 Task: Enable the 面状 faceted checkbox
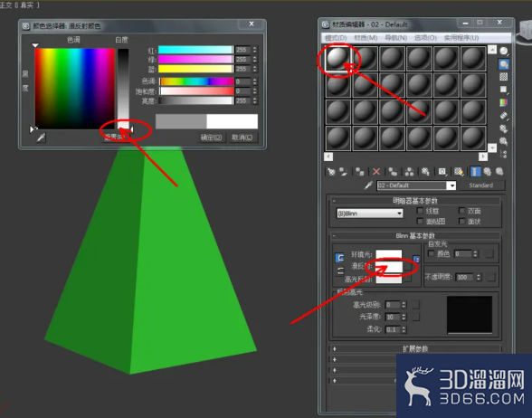click(x=461, y=221)
